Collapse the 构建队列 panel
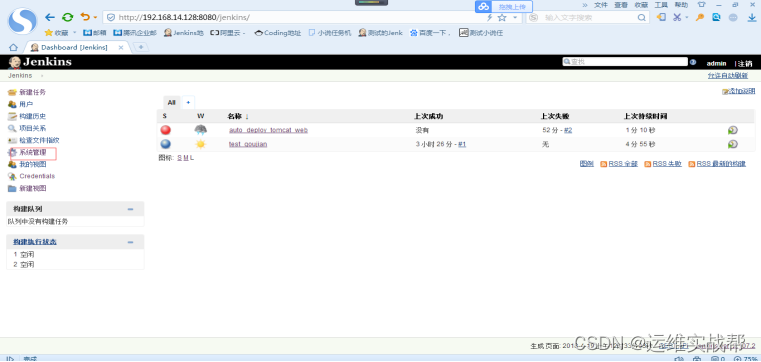 click(x=130, y=209)
